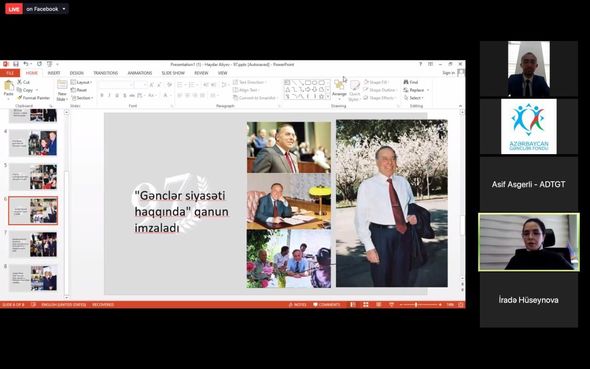Toggle Italic formatting
The image size is (590, 369).
pos(109,96)
